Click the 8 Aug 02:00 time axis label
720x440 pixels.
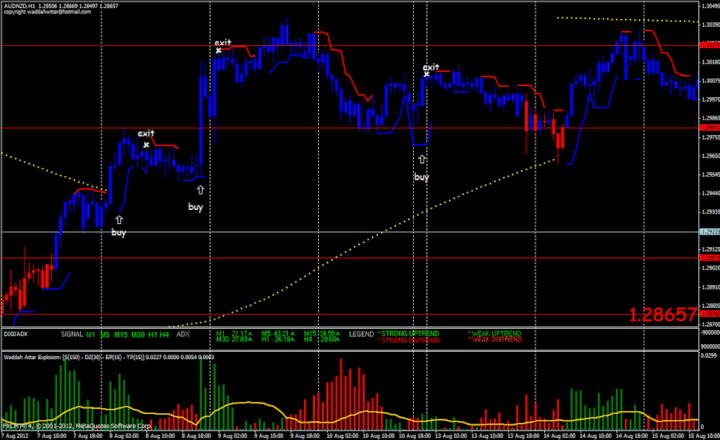(x=125, y=435)
